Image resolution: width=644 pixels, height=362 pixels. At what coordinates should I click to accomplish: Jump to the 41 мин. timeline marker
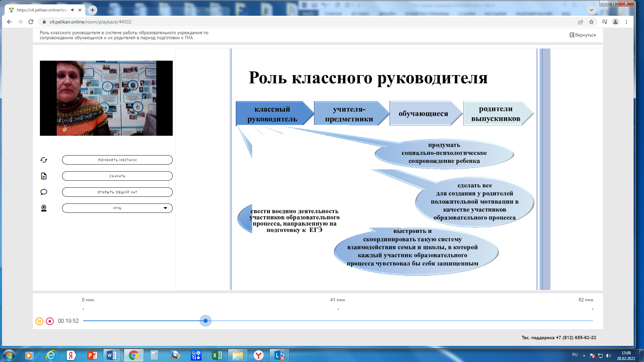tap(338, 300)
